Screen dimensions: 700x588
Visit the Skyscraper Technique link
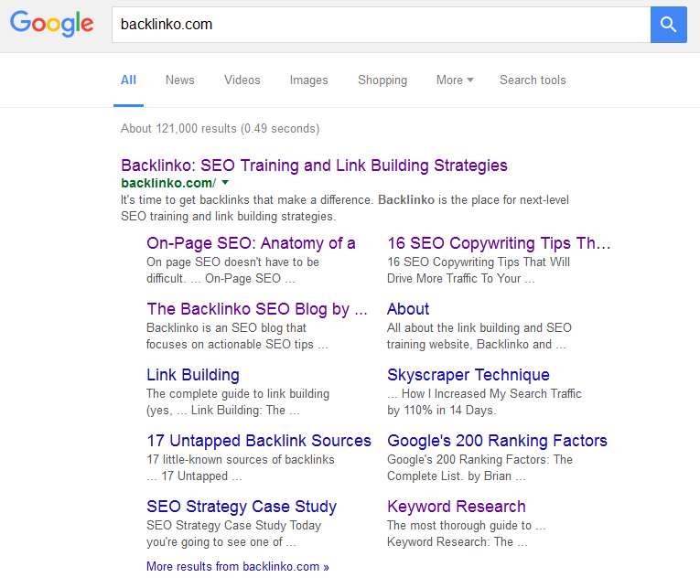click(468, 375)
